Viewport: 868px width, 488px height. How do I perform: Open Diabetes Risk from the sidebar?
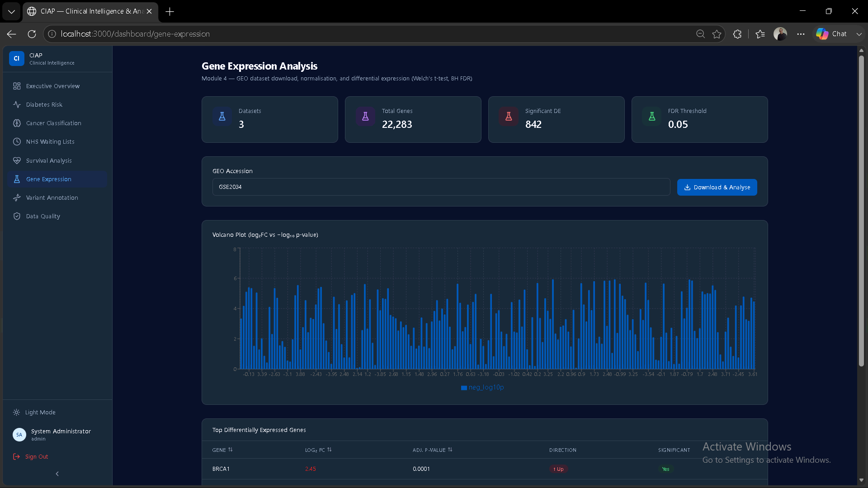57,104
